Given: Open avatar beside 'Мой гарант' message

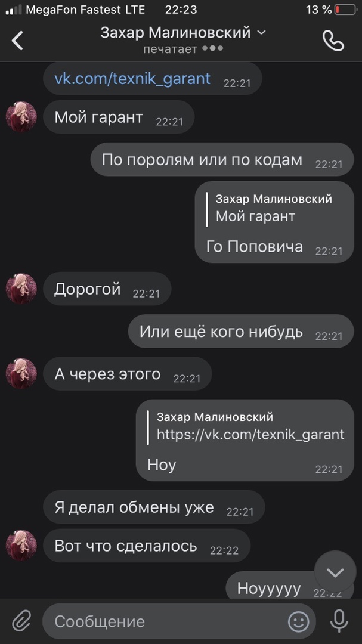Looking at the screenshot, I should tap(21, 117).
